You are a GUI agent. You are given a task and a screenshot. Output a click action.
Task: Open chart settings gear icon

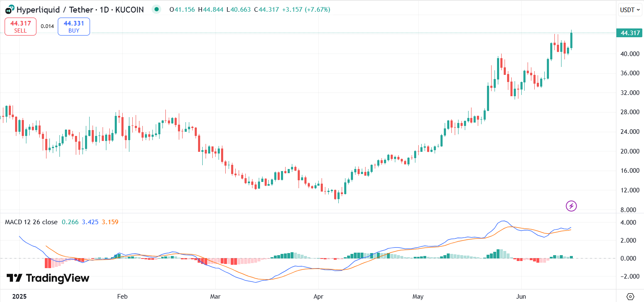click(x=630, y=297)
